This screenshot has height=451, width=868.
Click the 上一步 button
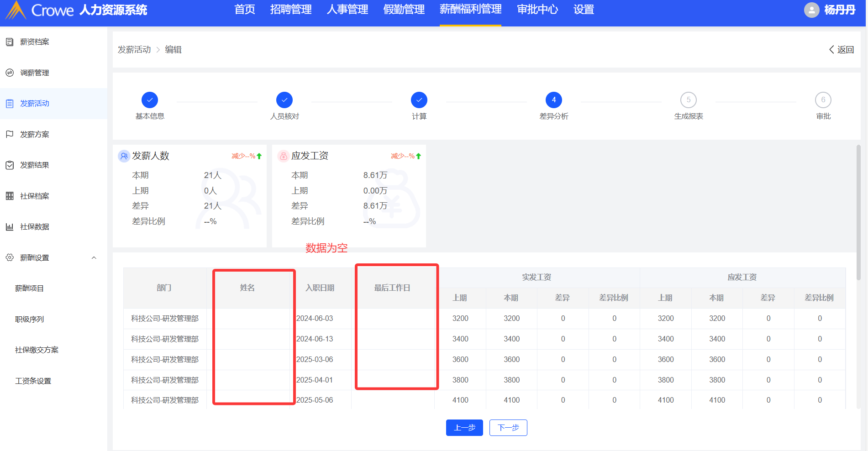pos(464,428)
